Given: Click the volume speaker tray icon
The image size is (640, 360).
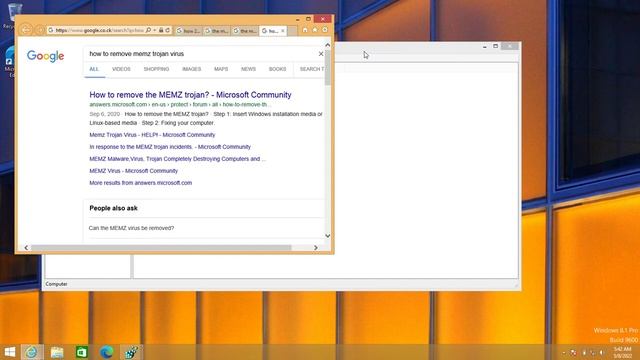Looking at the screenshot, I should click(602, 352).
